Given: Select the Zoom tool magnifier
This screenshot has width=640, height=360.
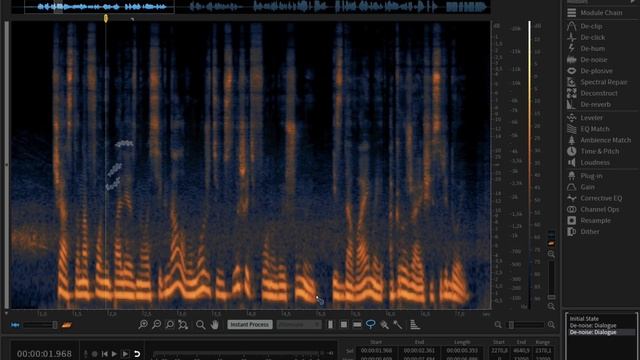Looking at the screenshot, I should pos(200,325).
